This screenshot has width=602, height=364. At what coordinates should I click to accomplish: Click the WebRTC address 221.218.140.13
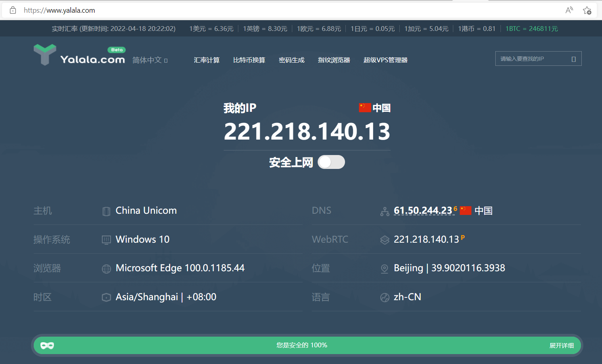coord(426,239)
